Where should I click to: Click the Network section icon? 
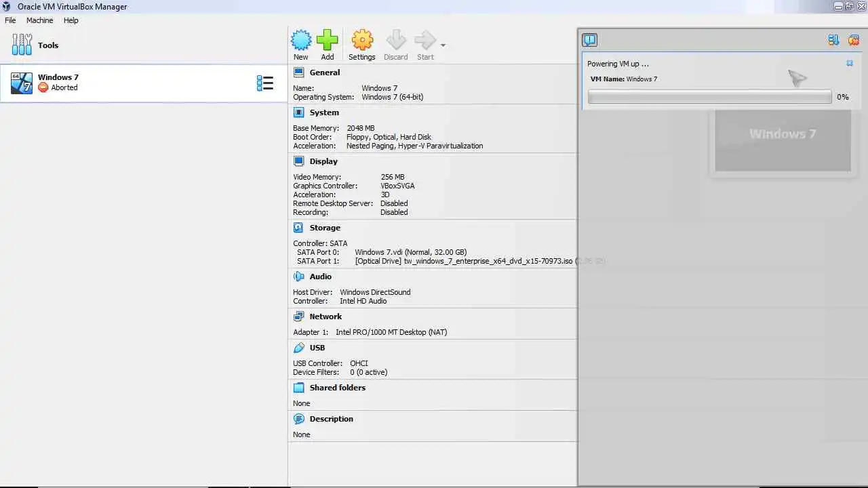tap(299, 317)
